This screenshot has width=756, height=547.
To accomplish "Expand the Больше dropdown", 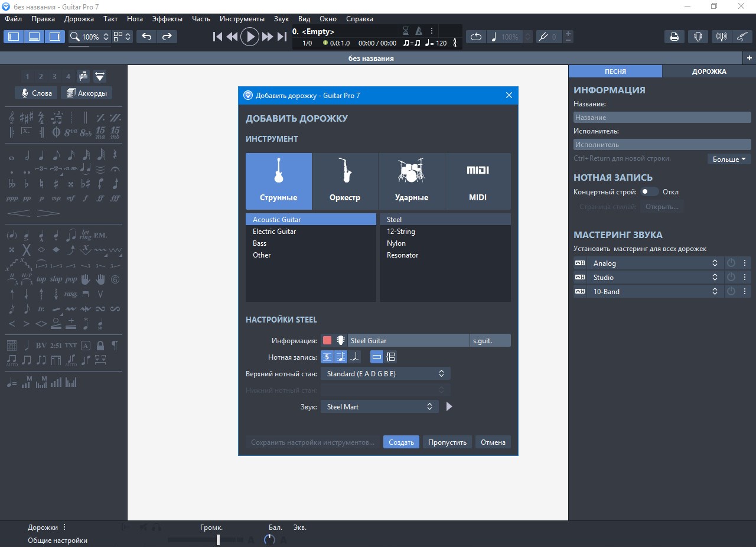I will pyautogui.click(x=729, y=159).
